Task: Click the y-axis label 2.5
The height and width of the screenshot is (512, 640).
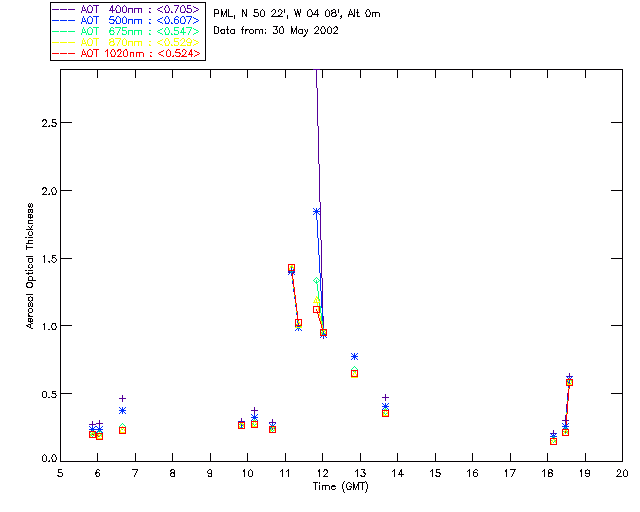Action: 49,123
